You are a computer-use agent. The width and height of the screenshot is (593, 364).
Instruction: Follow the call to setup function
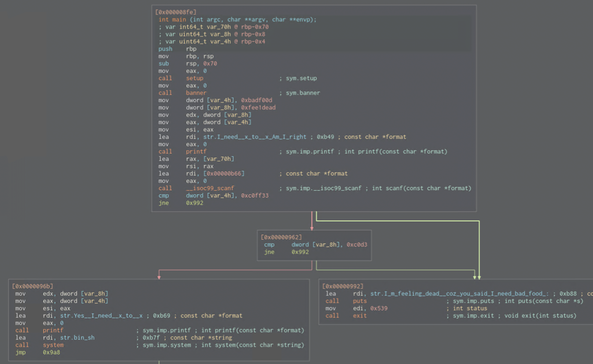tap(194, 78)
